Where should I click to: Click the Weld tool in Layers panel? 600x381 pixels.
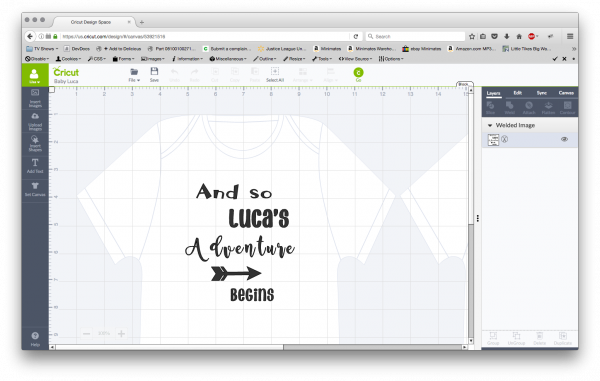pyautogui.click(x=510, y=107)
